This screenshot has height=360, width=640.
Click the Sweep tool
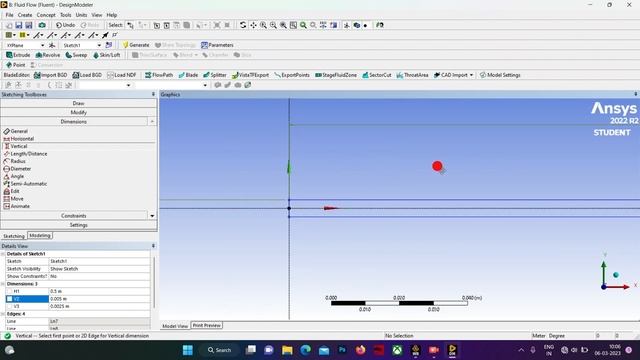click(76, 55)
